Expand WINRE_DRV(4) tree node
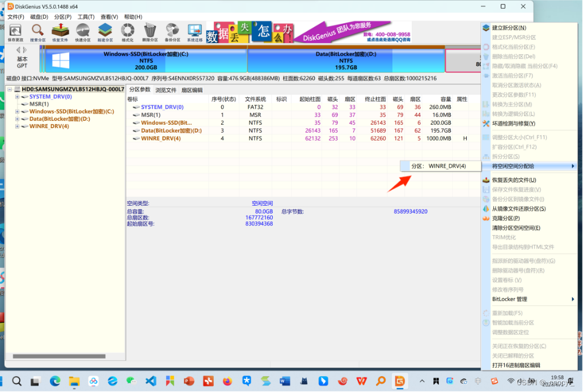The width and height of the screenshot is (583, 392). 17,126
